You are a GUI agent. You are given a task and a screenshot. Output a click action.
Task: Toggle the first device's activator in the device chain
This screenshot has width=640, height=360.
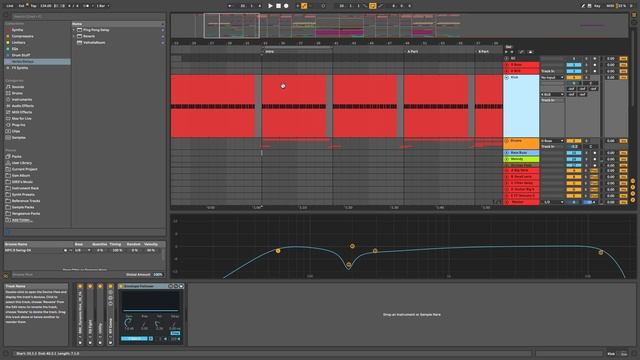[80, 287]
